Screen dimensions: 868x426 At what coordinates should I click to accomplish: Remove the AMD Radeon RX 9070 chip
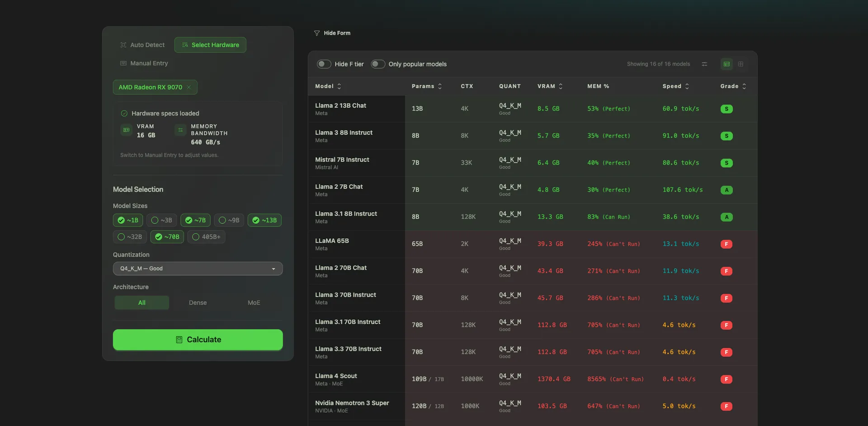click(189, 87)
